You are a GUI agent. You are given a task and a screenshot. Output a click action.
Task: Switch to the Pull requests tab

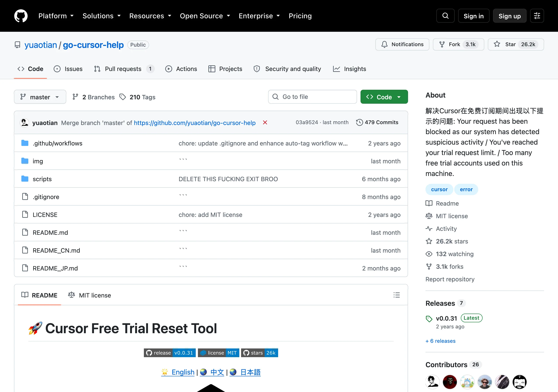tap(124, 69)
